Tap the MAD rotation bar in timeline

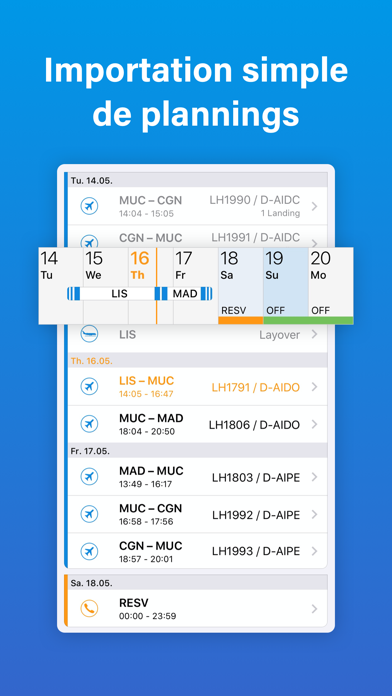[186, 293]
